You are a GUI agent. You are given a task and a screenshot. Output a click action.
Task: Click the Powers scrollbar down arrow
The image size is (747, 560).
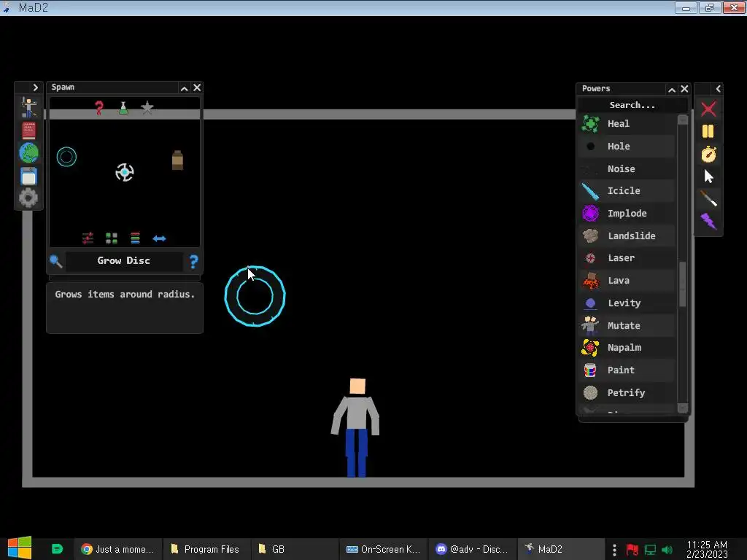point(683,408)
